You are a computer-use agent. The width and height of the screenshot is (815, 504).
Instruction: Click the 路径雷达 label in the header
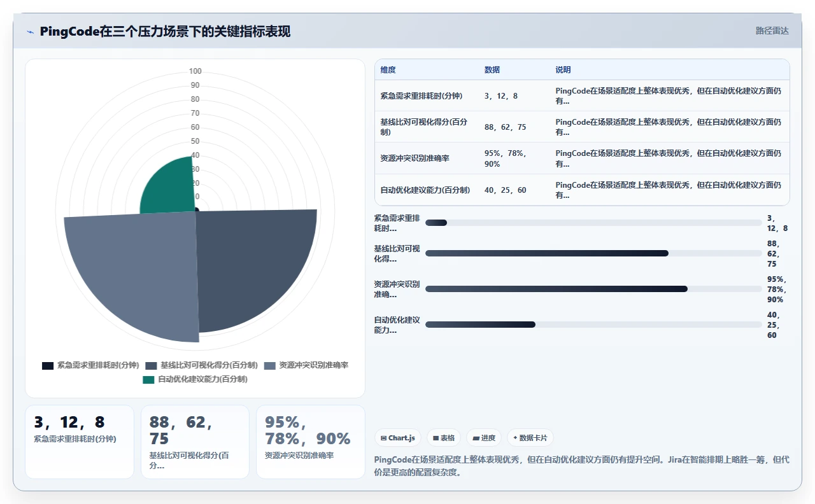772,31
